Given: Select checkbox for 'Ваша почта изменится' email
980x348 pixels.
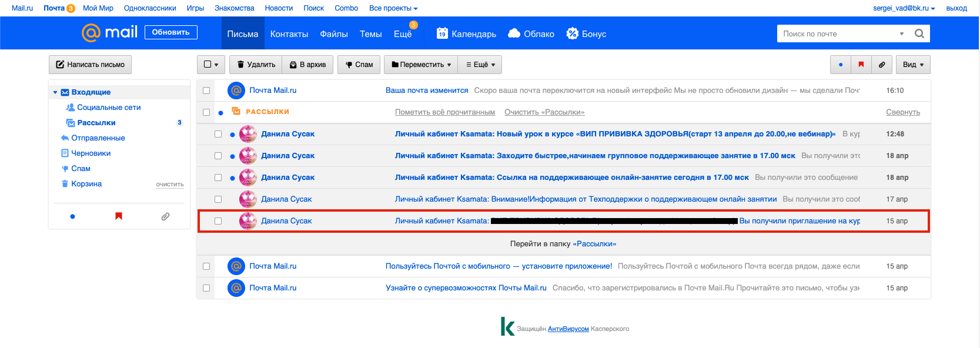Looking at the screenshot, I should click(206, 91).
